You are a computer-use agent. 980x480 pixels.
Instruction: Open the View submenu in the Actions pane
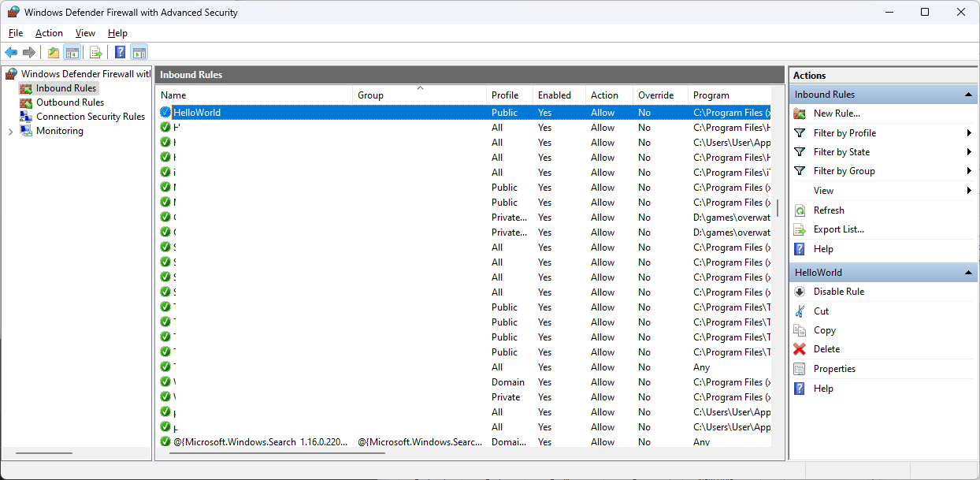click(883, 191)
